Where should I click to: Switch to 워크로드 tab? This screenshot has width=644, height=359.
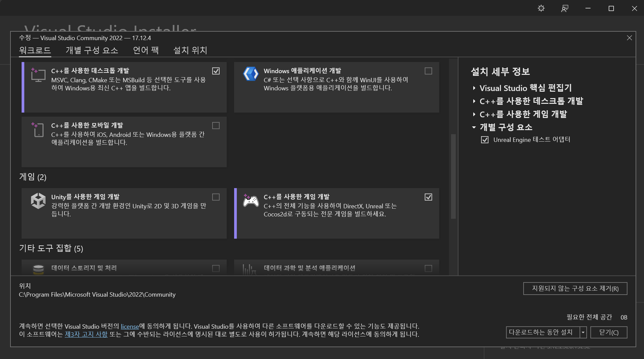coord(35,50)
